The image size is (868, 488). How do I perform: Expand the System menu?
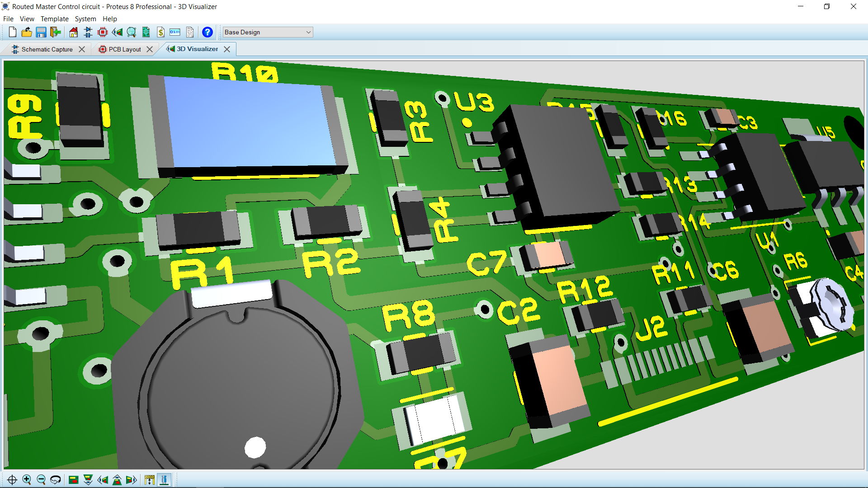85,19
